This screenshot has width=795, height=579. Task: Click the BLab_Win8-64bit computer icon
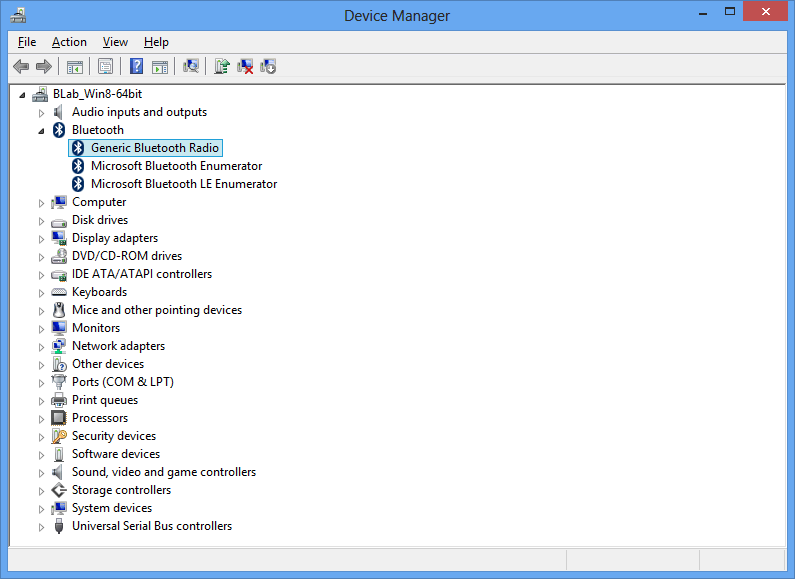click(40, 94)
